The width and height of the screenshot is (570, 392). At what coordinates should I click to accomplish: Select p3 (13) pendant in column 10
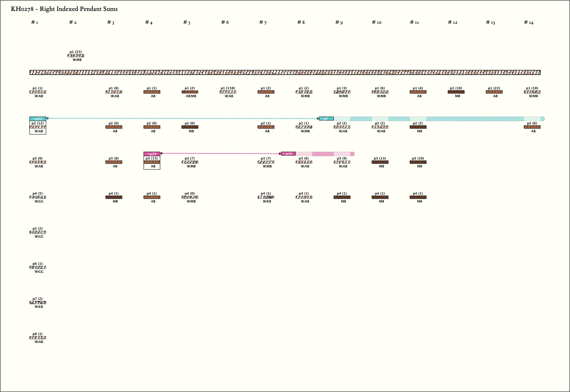pyautogui.click(x=380, y=162)
